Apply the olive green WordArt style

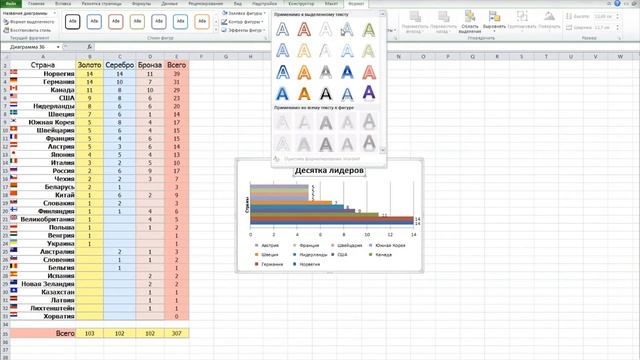coord(369,29)
